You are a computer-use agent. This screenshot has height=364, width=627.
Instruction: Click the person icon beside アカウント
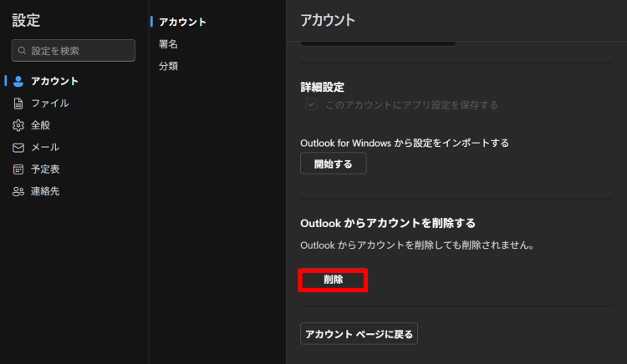[18, 81]
